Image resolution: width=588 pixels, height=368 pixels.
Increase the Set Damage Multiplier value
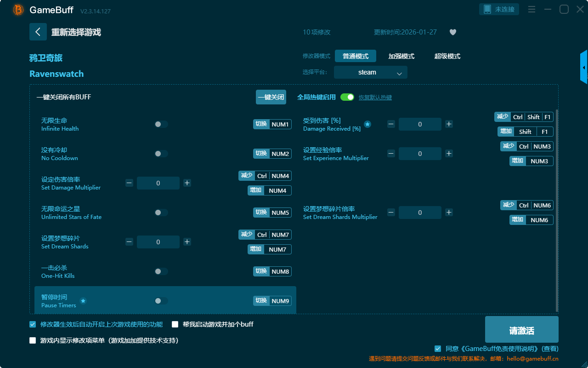(187, 183)
